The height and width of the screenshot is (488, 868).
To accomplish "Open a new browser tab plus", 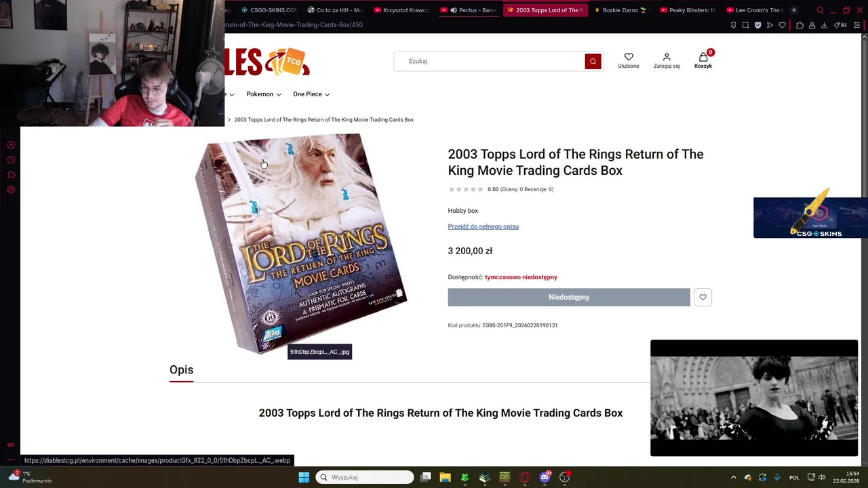I will tap(793, 10).
